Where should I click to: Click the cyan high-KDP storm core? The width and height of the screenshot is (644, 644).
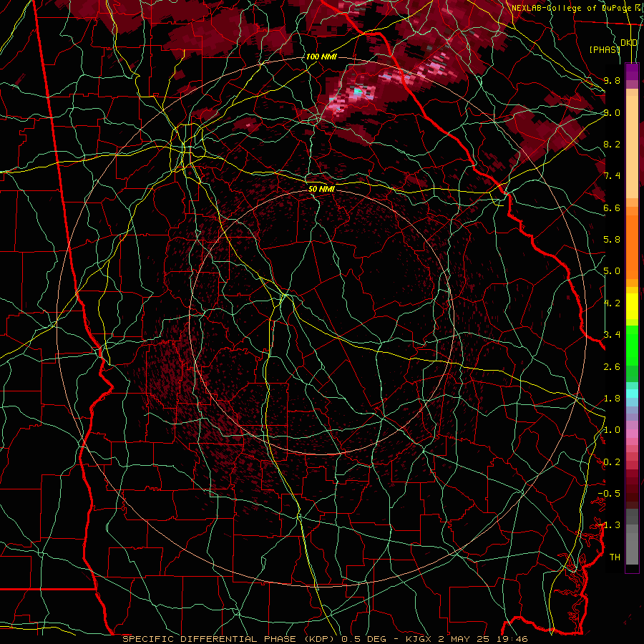358,91
